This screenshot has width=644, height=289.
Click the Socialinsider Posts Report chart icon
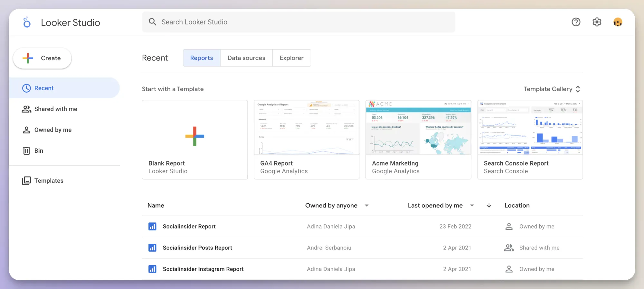coord(152,248)
